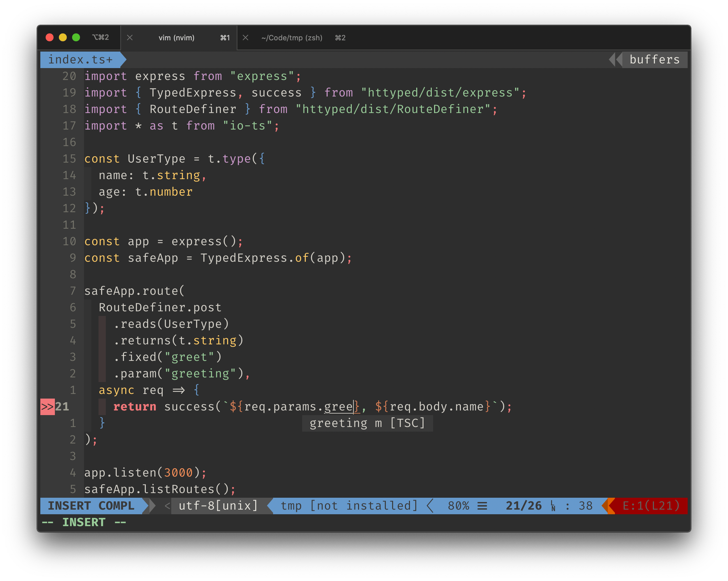Click the yellow minimize window button
The width and height of the screenshot is (728, 581).
click(x=63, y=37)
